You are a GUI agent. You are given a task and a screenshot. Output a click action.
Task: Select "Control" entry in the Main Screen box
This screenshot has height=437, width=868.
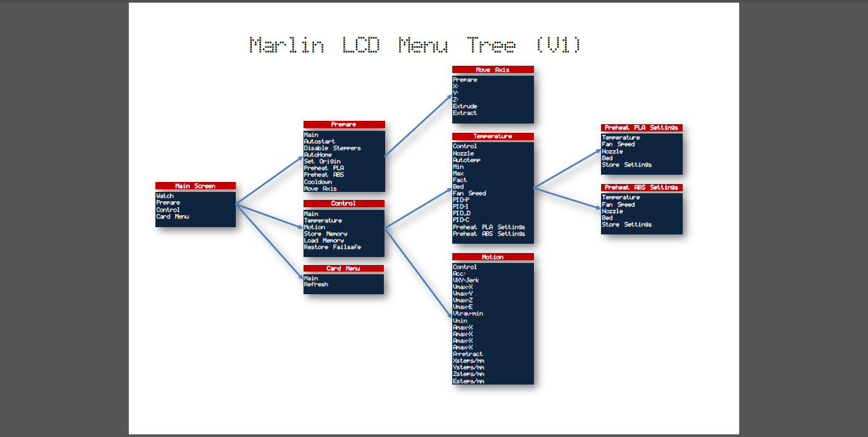point(168,210)
